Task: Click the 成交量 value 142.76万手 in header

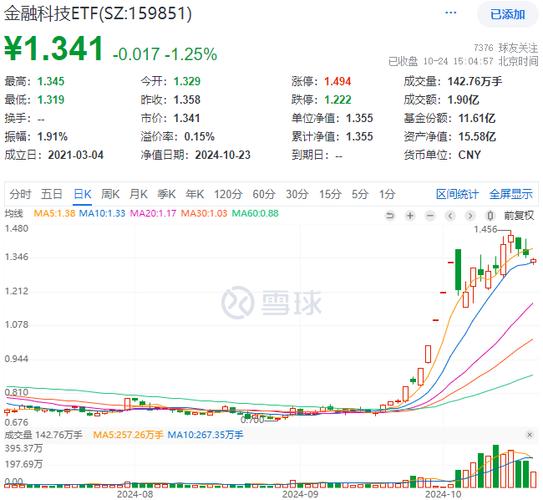Action: tap(475, 81)
